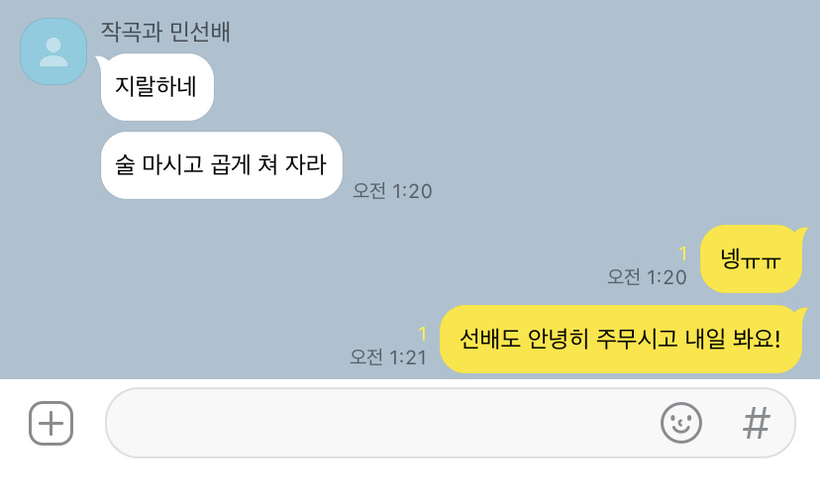Screen dimensions: 820x504
Task: Select the yellow 넹ㅠㅠ message bubble
Action: point(752,258)
